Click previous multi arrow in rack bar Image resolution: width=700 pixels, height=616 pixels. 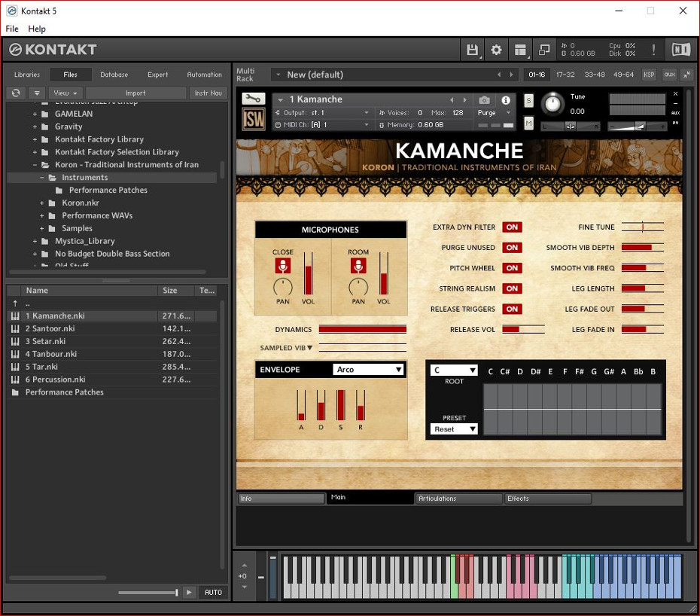point(499,75)
